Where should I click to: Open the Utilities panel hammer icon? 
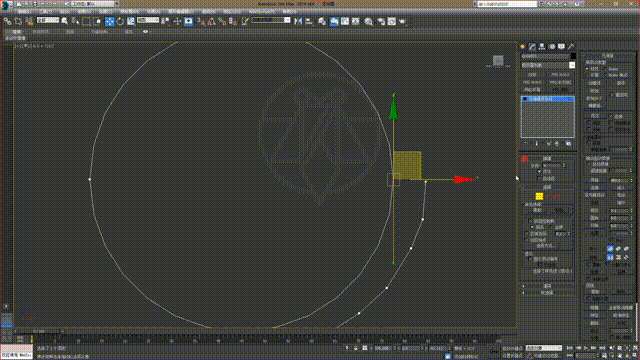point(571,47)
